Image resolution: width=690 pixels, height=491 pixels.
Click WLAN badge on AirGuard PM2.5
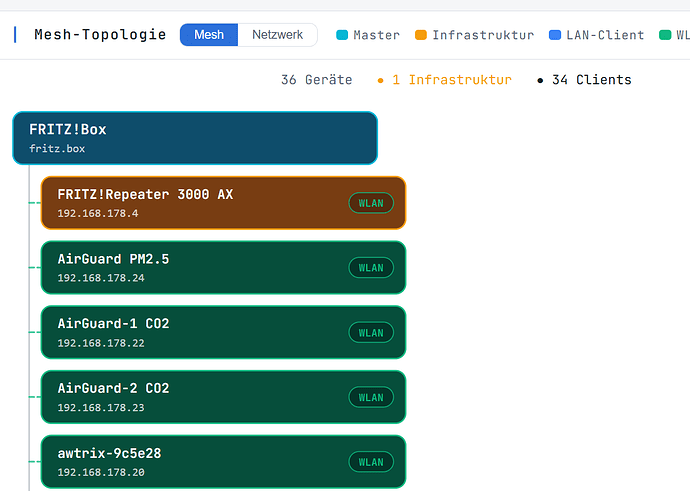pos(371,267)
